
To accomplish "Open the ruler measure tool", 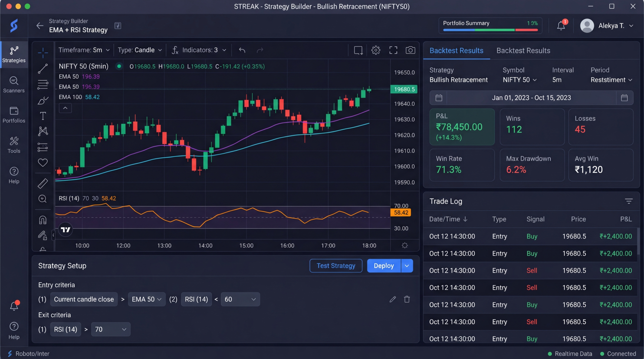I will click(43, 183).
